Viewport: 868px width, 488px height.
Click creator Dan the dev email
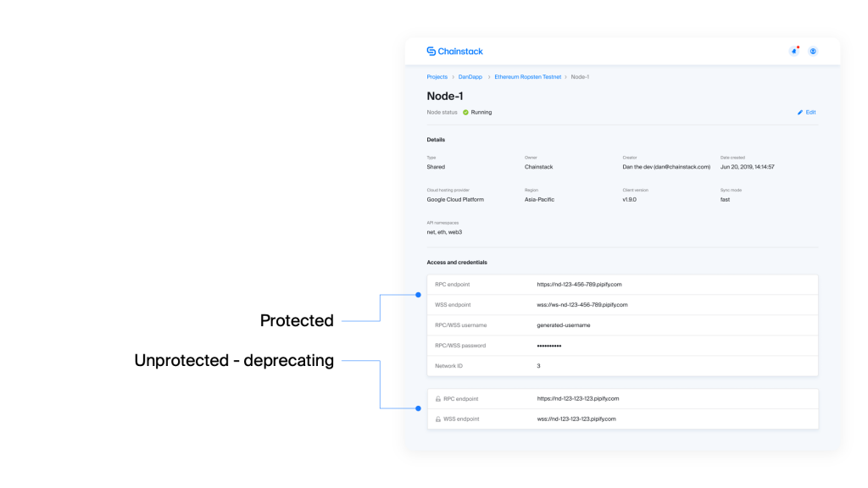point(666,167)
